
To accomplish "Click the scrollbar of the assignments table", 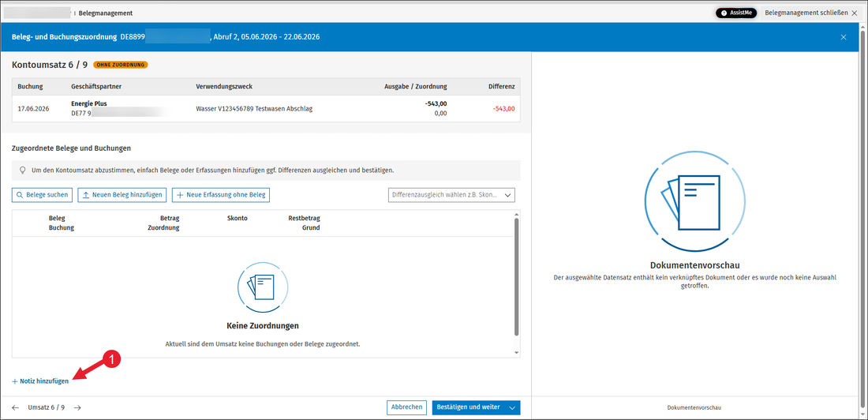I will coord(517,276).
